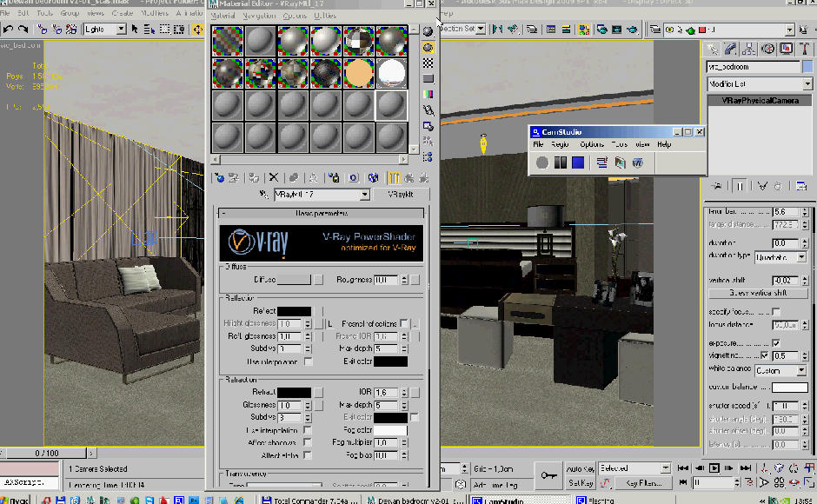Open CamStudio Options menu
This screenshot has width=817, height=504.
click(592, 144)
